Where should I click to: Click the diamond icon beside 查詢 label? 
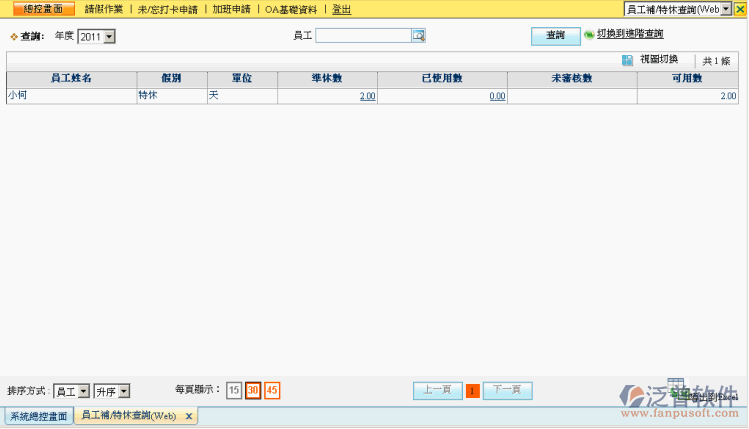pos(13,36)
